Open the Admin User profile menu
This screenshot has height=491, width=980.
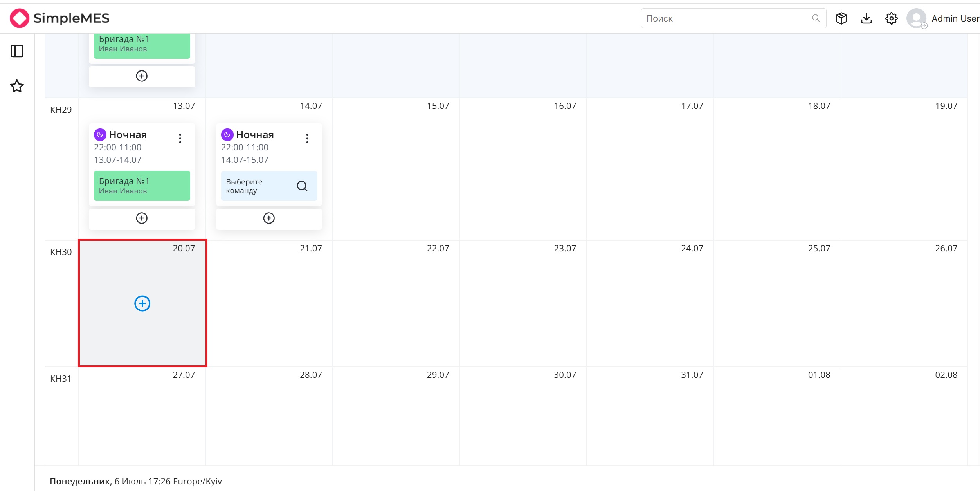point(943,18)
